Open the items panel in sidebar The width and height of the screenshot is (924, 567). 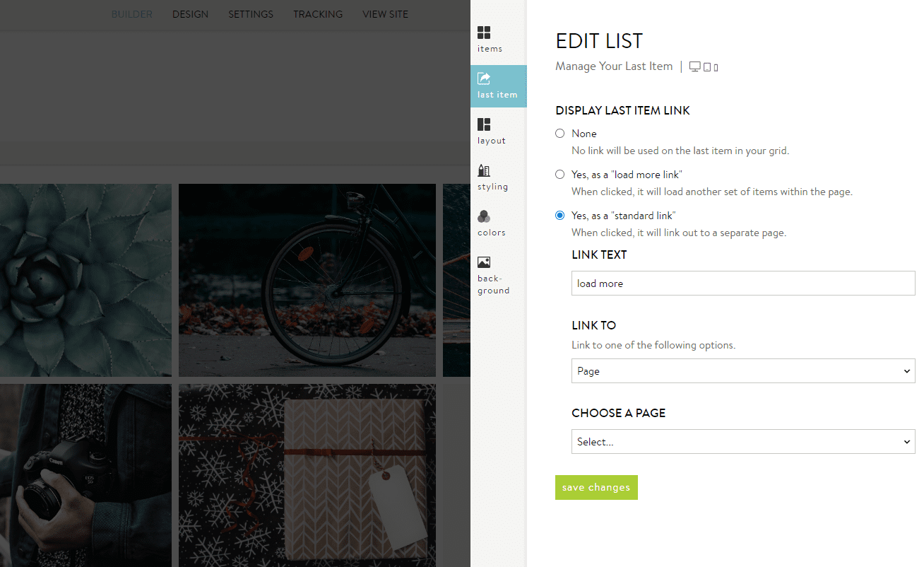tap(490, 39)
